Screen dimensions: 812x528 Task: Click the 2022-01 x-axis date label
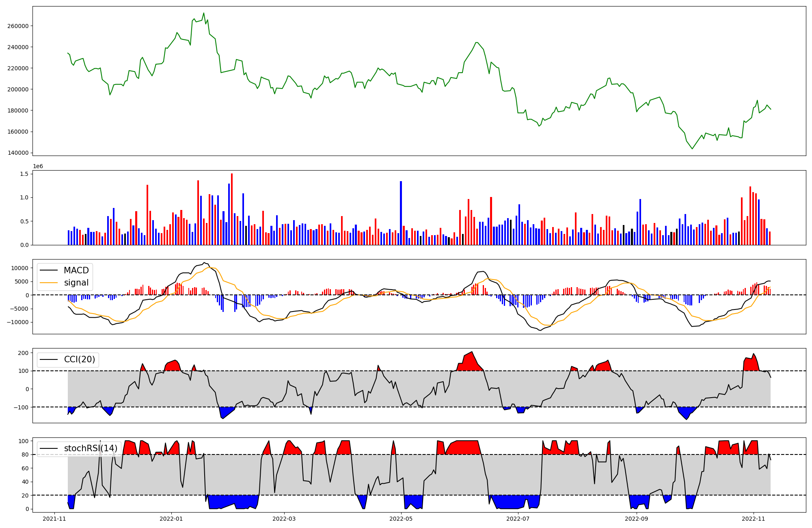click(x=171, y=519)
